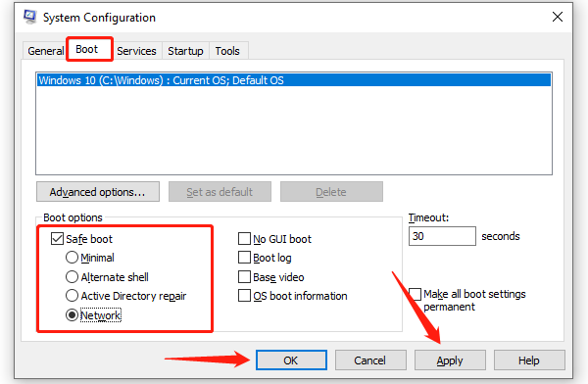Open the Tools tab
588x384 pixels.
(x=227, y=51)
